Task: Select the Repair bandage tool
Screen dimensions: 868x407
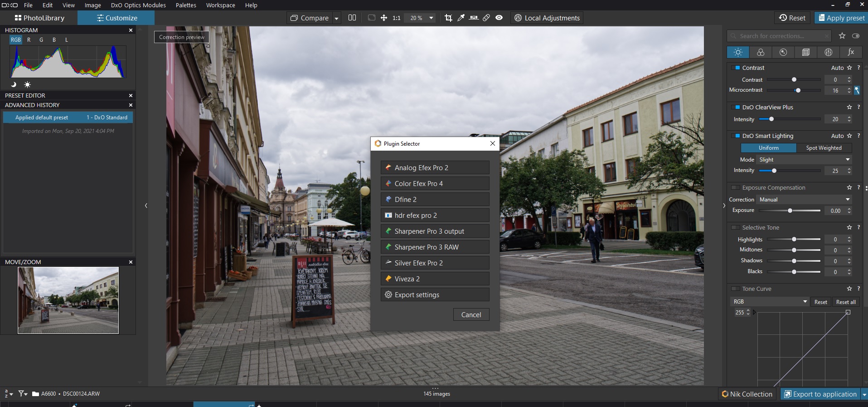Action: click(x=486, y=18)
